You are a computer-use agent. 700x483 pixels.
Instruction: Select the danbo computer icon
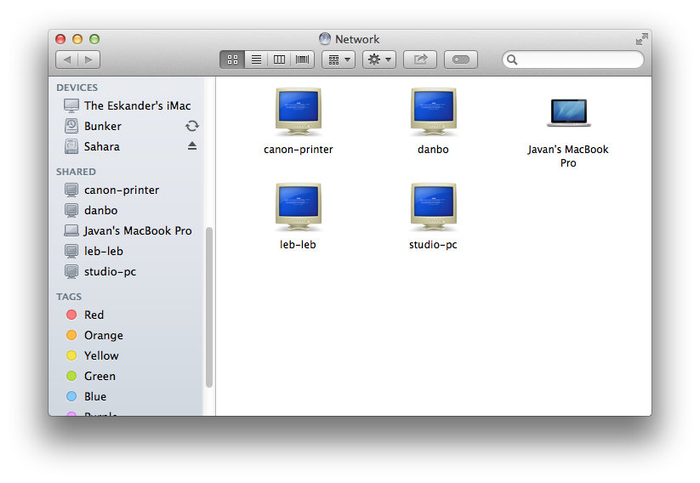(433, 112)
